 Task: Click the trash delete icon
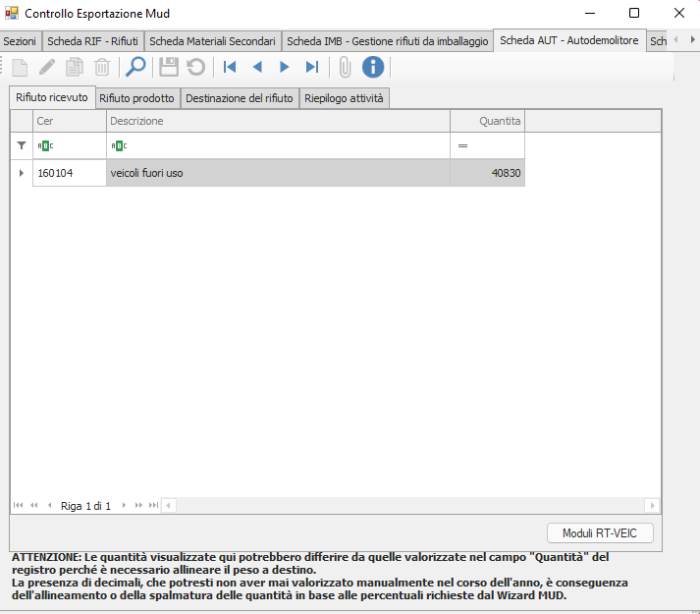(102, 67)
